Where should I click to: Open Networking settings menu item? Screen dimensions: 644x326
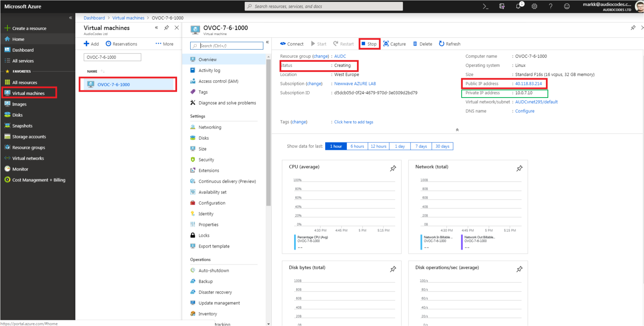point(210,127)
